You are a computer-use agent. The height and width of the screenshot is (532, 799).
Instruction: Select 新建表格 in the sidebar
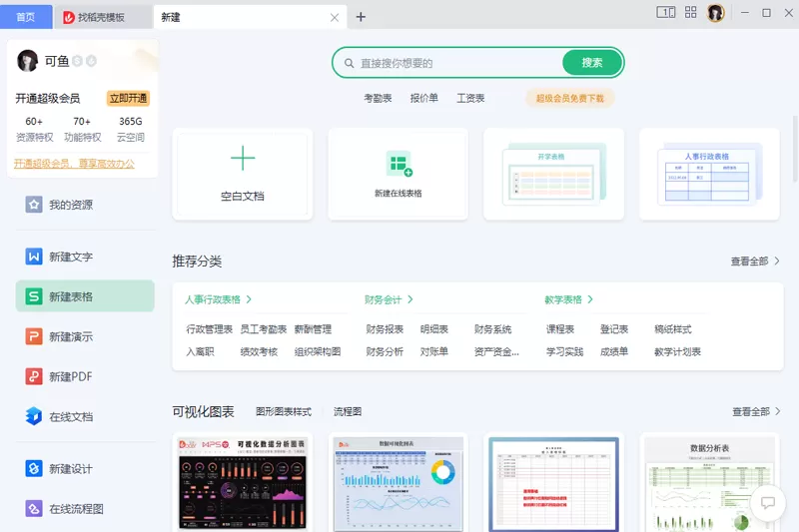click(x=85, y=296)
